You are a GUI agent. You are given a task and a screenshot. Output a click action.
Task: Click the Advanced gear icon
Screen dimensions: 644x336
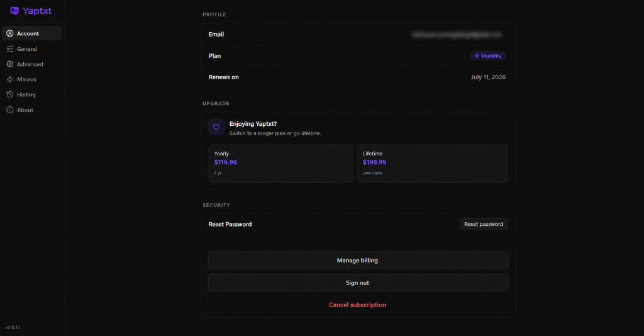[10, 64]
